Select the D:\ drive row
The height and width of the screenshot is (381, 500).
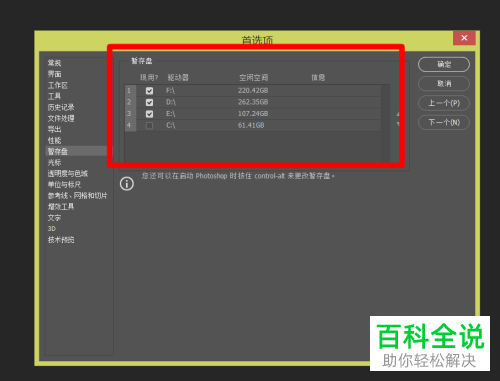253,102
